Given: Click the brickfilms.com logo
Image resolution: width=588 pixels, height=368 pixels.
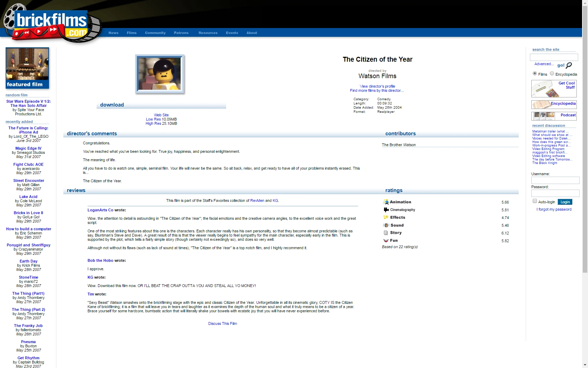Looking at the screenshot, I should coord(52,24).
